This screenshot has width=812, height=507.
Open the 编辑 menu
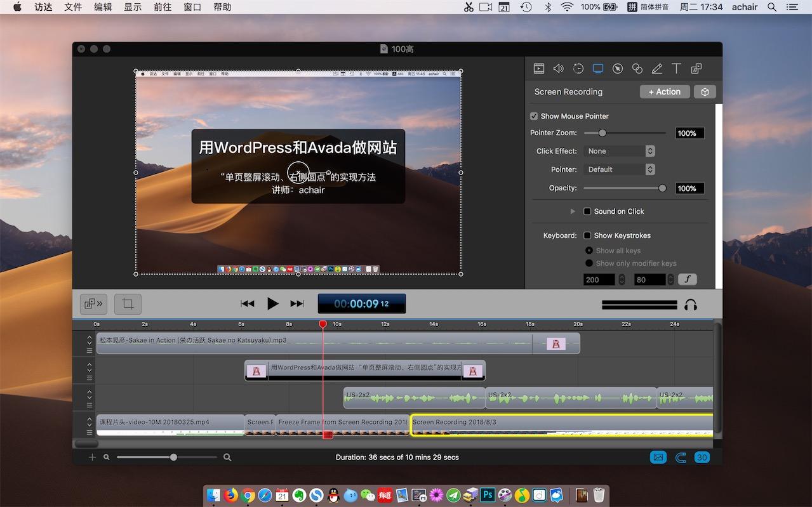(x=103, y=7)
